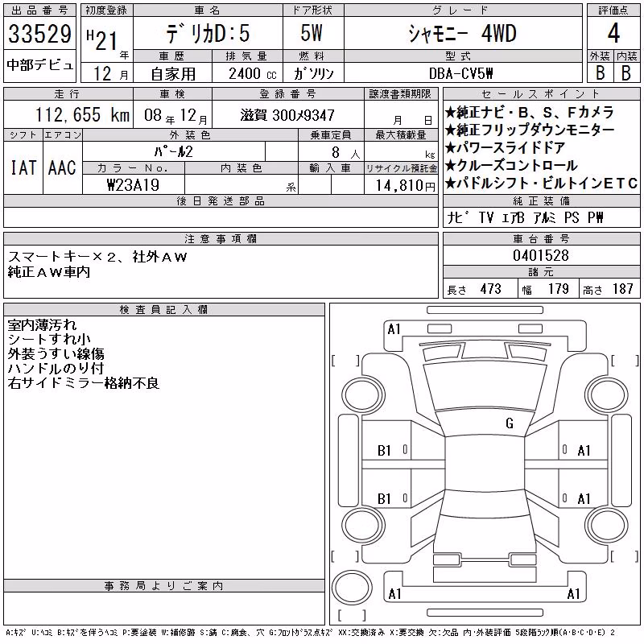Select the inspection date 08年12月
The width and height of the screenshot is (644, 644).
pos(175,115)
